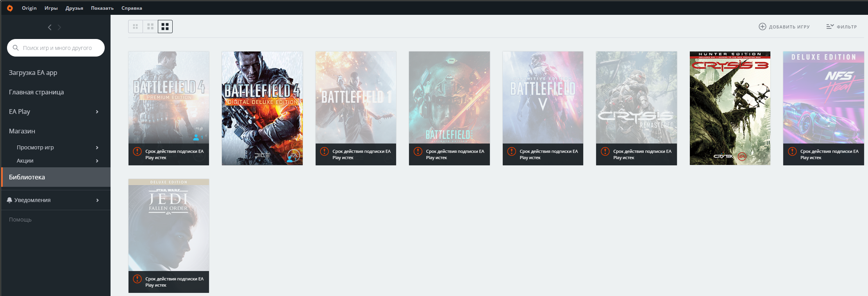Image resolution: width=868 pixels, height=296 pixels.
Task: Open the Origin menu
Action: [x=29, y=8]
